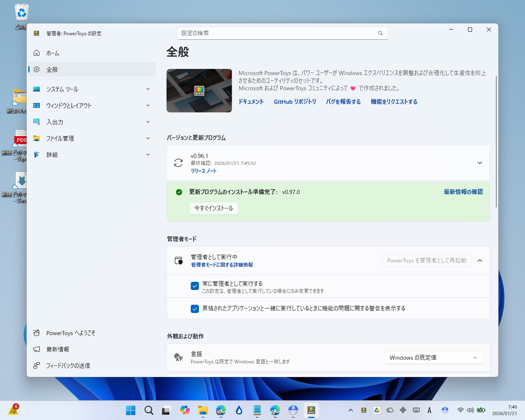
Task: Expand the 入出力 sidebar group
Action: pos(148,122)
